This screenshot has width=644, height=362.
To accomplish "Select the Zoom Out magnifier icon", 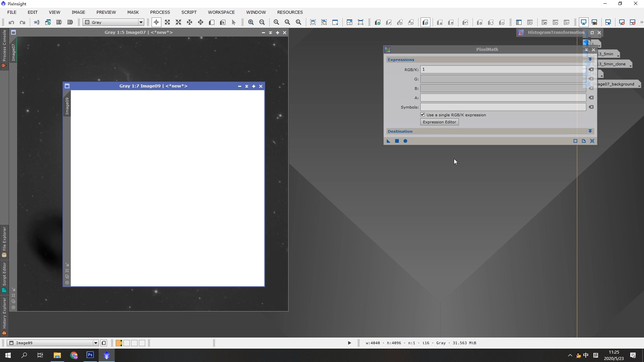I will point(262,22).
